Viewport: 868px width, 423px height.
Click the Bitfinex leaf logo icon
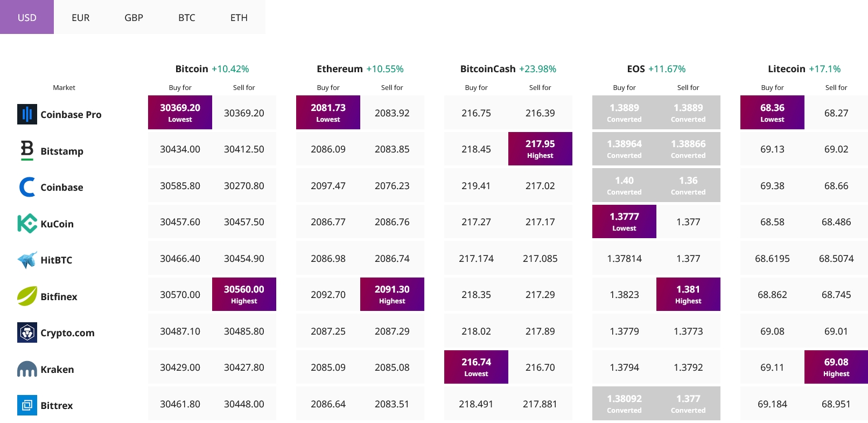pos(27,296)
